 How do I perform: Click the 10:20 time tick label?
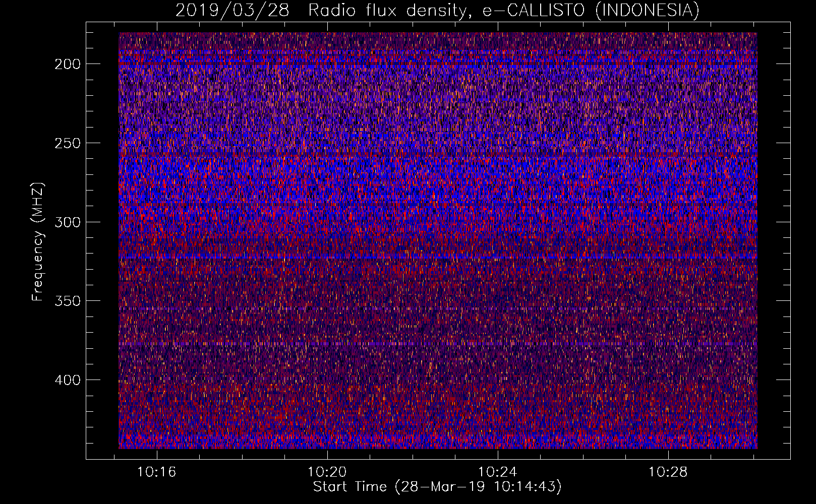point(327,472)
